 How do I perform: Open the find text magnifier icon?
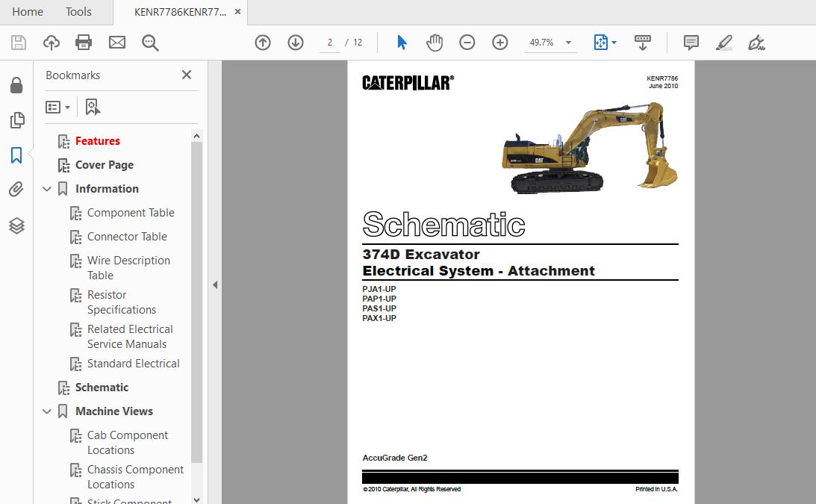coord(150,43)
